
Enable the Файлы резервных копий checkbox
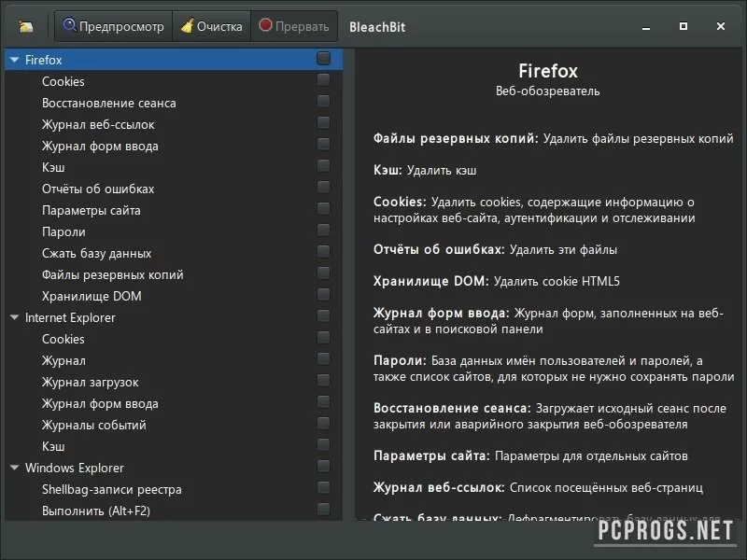[323, 273]
